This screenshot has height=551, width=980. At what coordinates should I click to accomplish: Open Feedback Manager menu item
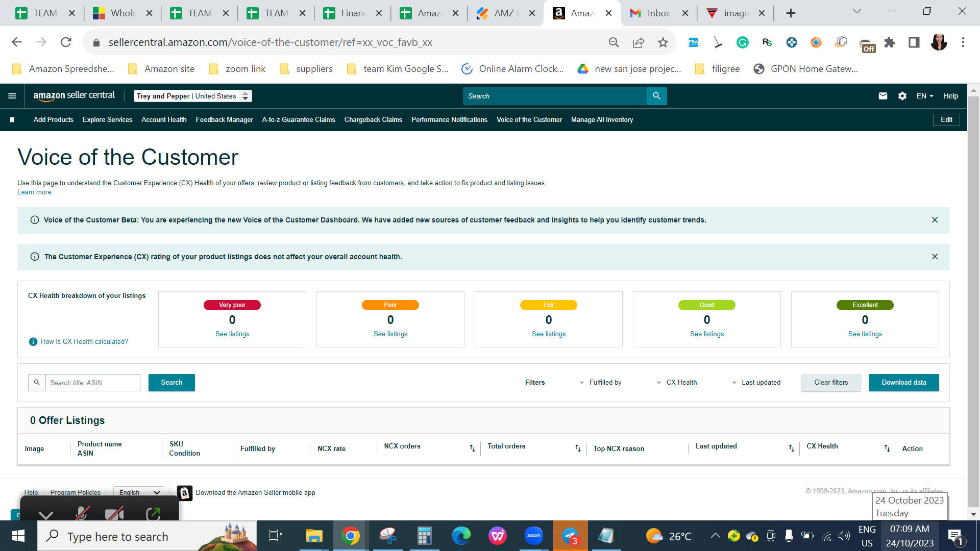pyautogui.click(x=224, y=120)
